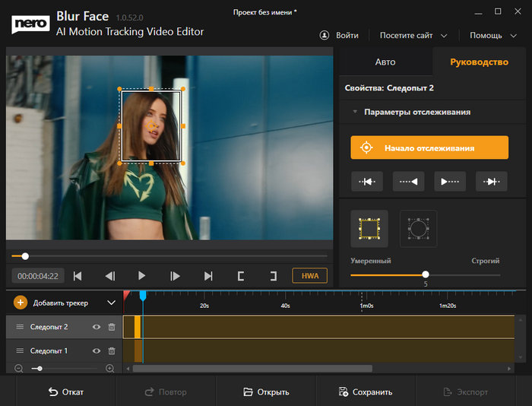Track backward one frame

pyautogui.click(x=368, y=181)
